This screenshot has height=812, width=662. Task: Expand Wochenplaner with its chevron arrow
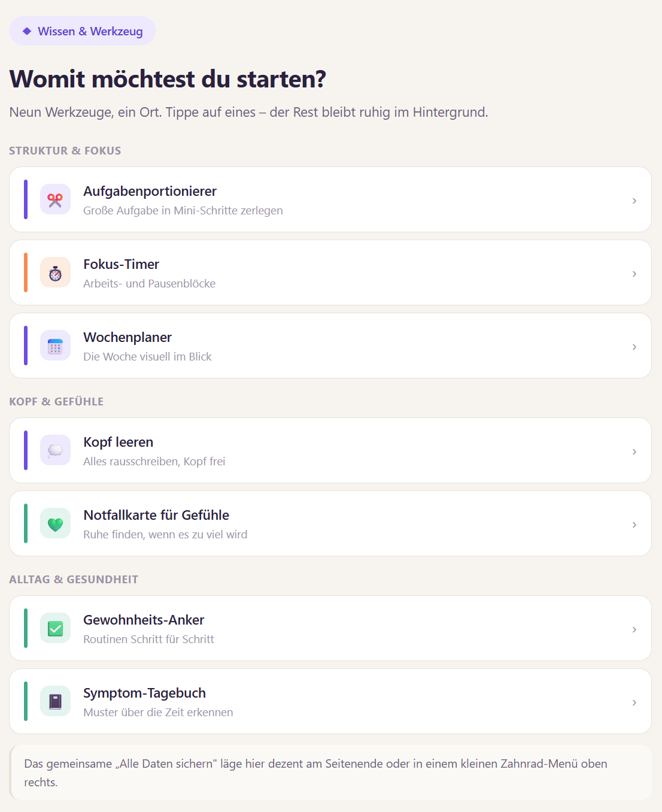click(x=634, y=347)
